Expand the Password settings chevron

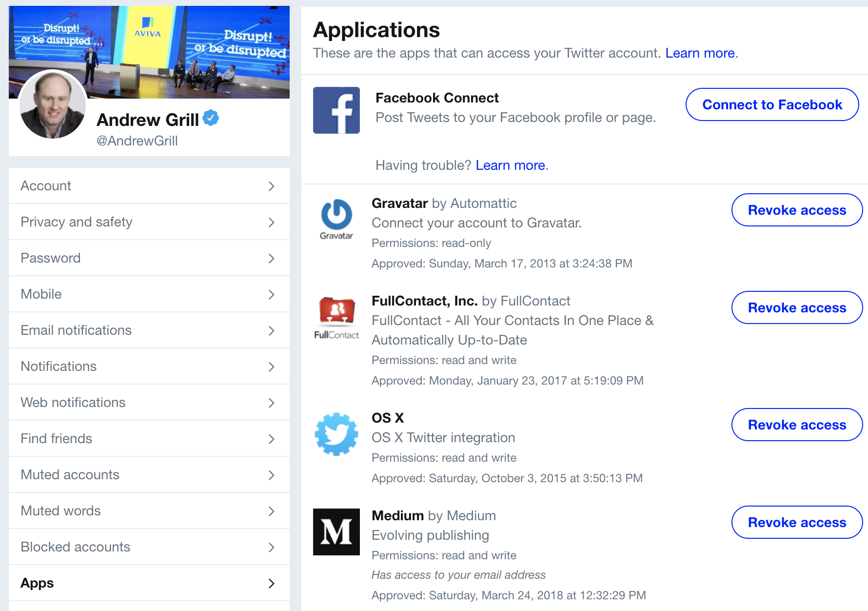click(x=272, y=258)
